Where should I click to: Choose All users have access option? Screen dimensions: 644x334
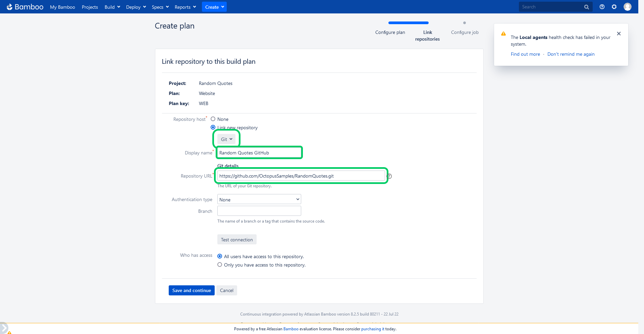(220, 256)
